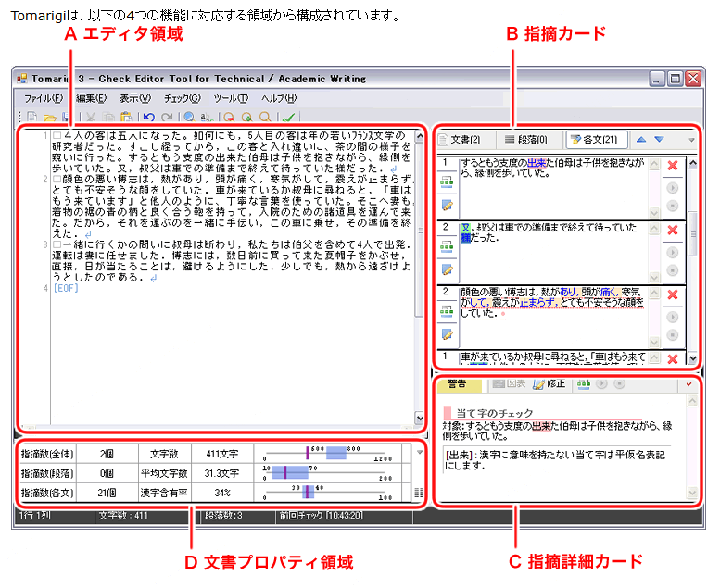Open the document property panel dropdown arrow

click(419, 452)
